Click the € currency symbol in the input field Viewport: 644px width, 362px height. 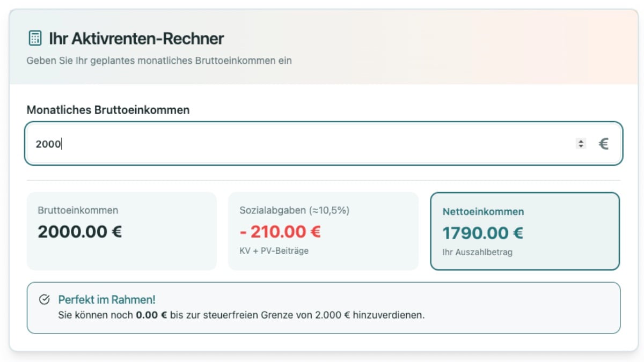click(604, 143)
